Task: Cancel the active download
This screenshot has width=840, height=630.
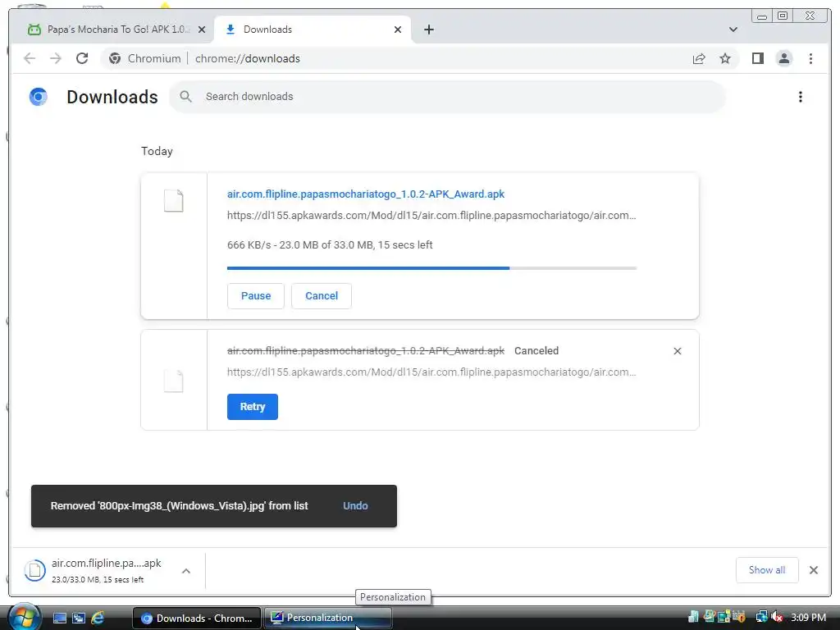Action: click(322, 295)
